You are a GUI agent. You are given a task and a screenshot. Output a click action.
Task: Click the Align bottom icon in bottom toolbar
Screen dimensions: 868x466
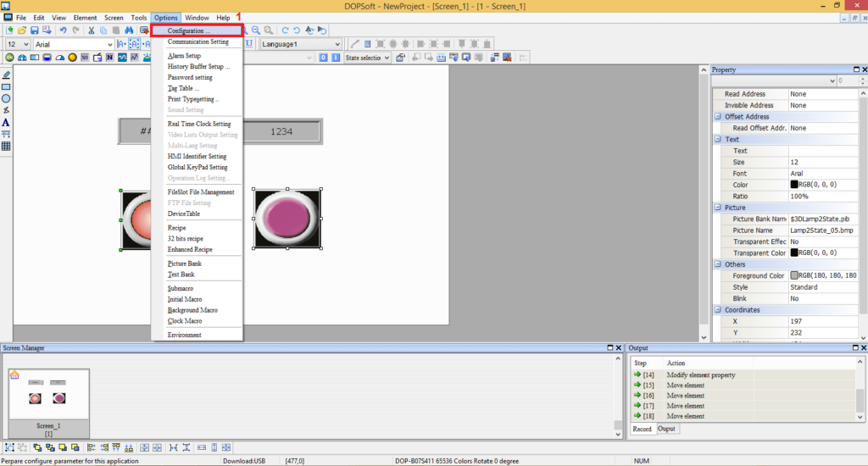click(129, 447)
